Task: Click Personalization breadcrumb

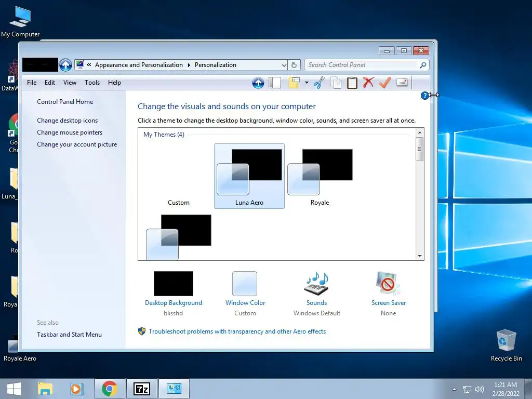Action: [216, 65]
